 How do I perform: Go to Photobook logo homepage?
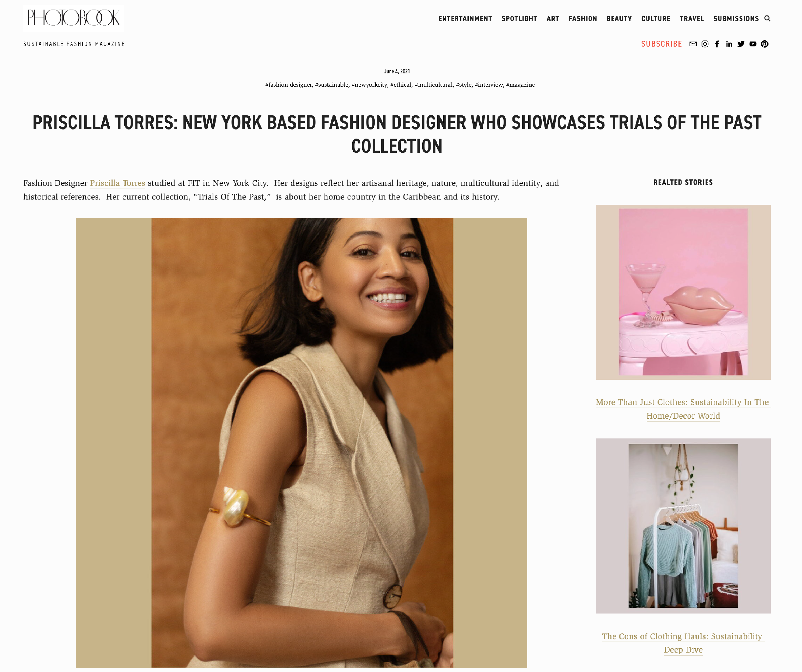click(x=74, y=18)
